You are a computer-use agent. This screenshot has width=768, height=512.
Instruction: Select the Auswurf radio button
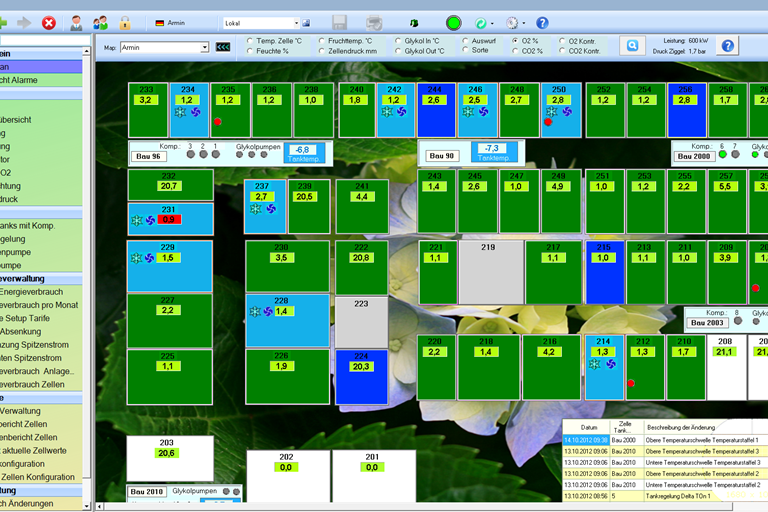[x=465, y=41]
